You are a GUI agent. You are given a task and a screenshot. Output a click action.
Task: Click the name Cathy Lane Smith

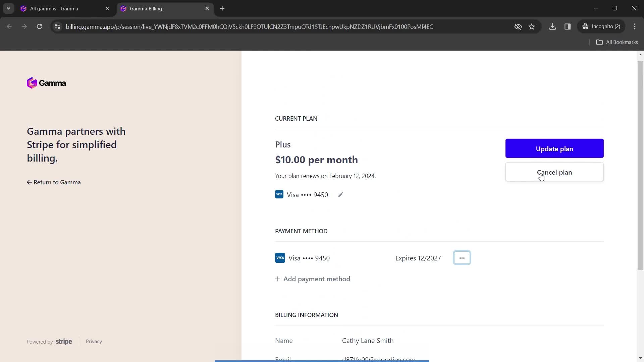(x=368, y=341)
